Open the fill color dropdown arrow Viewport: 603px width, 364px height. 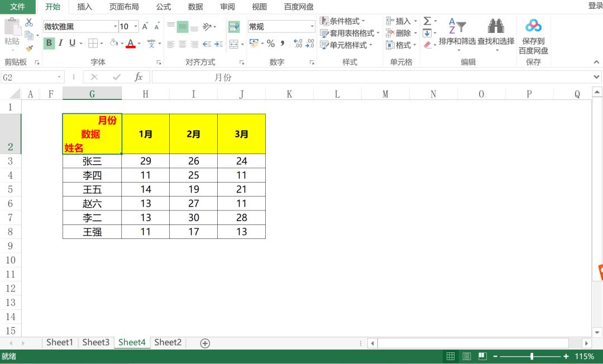coord(123,43)
